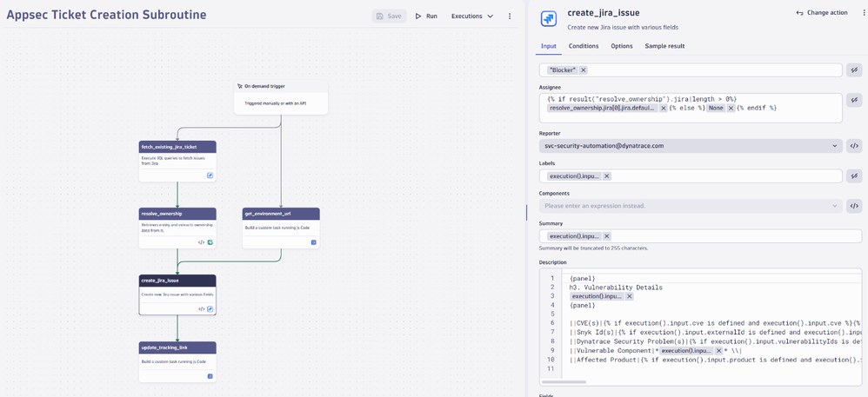The width and height of the screenshot is (868, 397).
Task: Switch to the Conditions tab
Action: 584,46
